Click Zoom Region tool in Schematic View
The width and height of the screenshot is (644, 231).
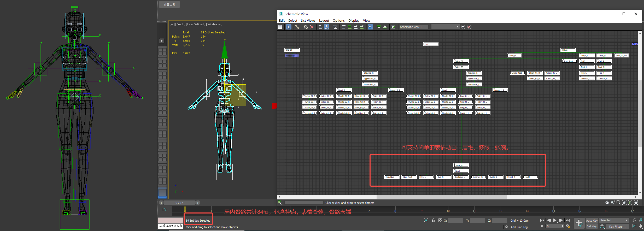(x=618, y=203)
